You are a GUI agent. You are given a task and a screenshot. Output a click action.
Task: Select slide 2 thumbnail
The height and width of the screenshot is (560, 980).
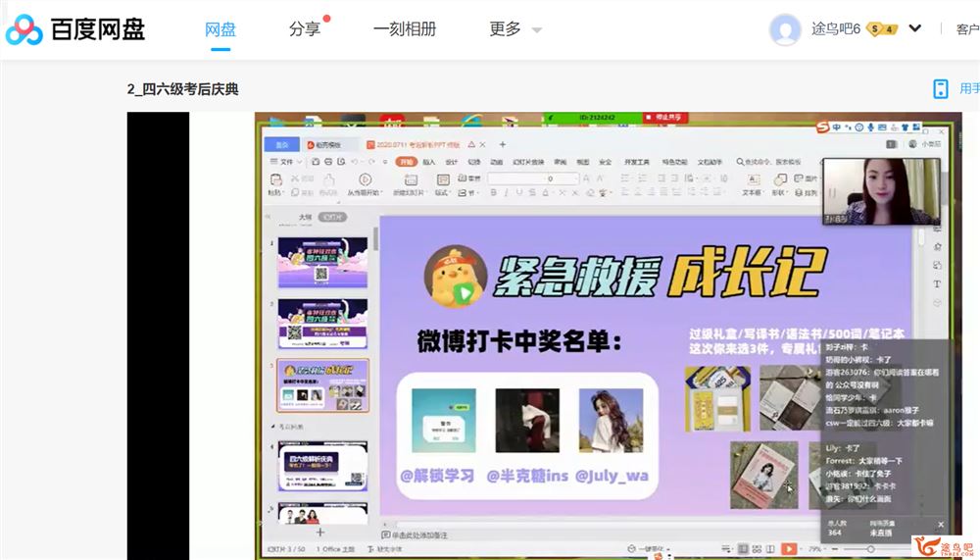[322, 324]
